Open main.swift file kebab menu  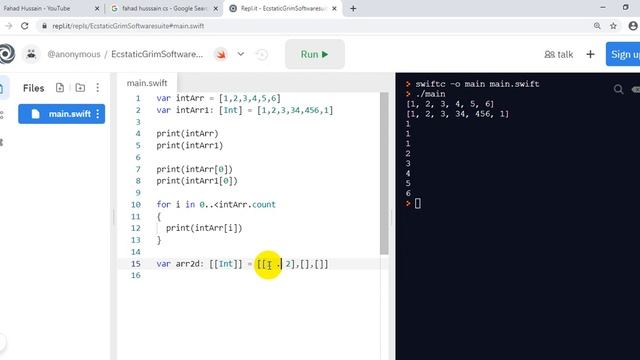98,114
